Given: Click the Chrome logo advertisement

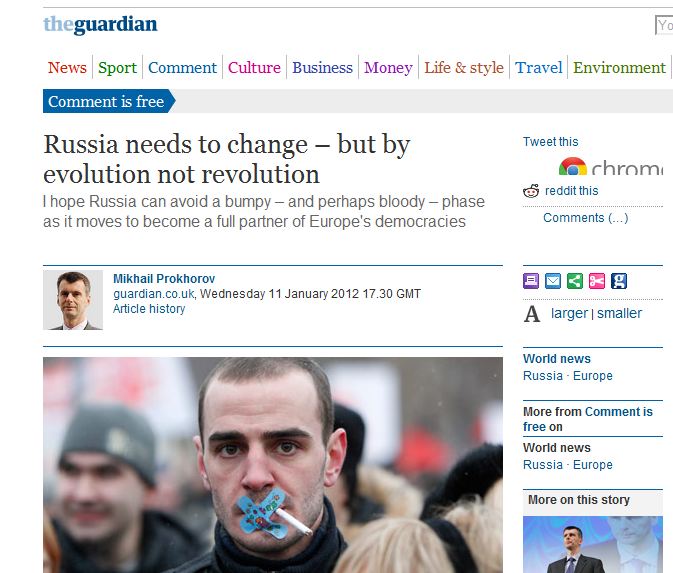Looking at the screenshot, I should (611, 167).
